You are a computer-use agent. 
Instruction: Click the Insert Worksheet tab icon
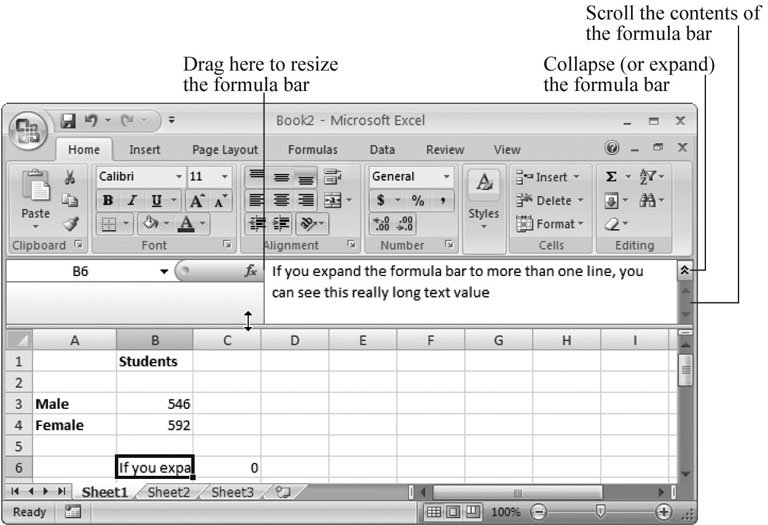coord(283,492)
